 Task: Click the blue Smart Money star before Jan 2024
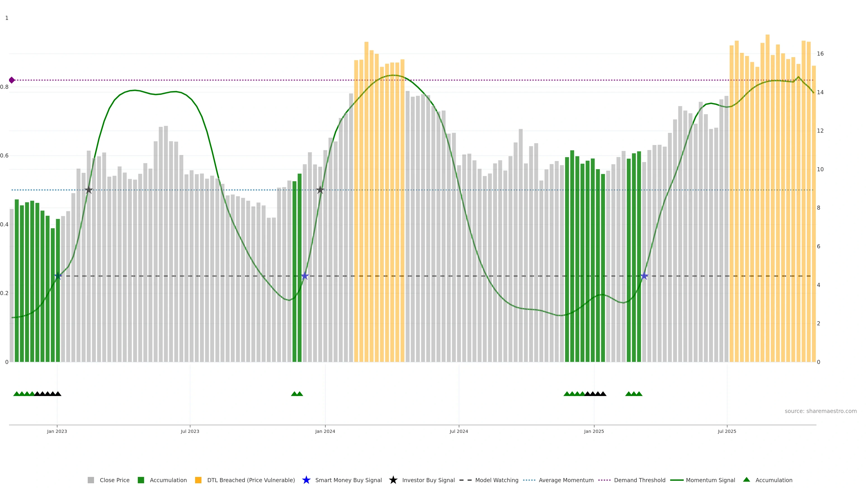pyautogui.click(x=305, y=276)
